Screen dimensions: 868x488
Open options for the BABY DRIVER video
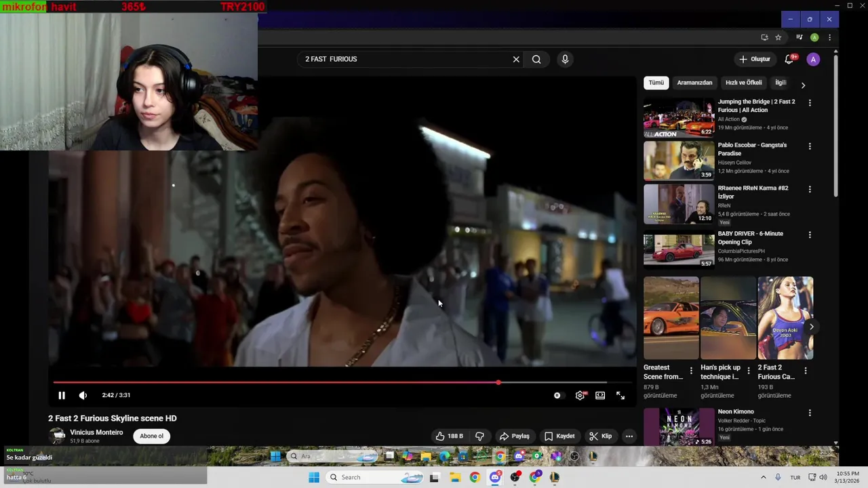810,235
